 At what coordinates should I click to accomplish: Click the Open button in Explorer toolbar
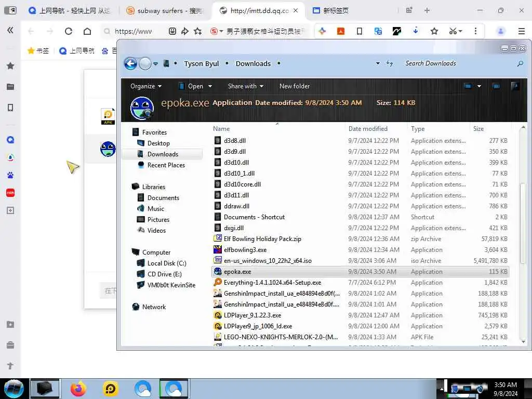[191, 86]
